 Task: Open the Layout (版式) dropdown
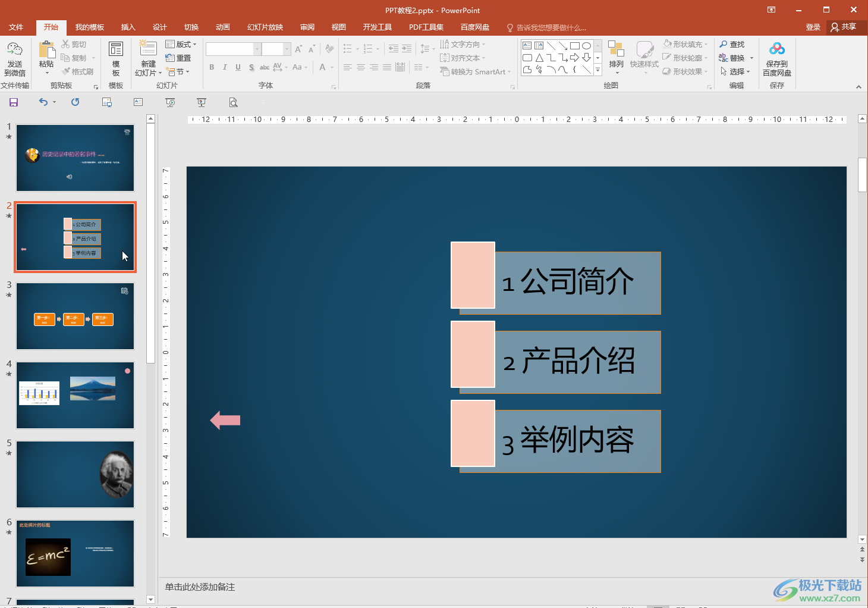181,44
